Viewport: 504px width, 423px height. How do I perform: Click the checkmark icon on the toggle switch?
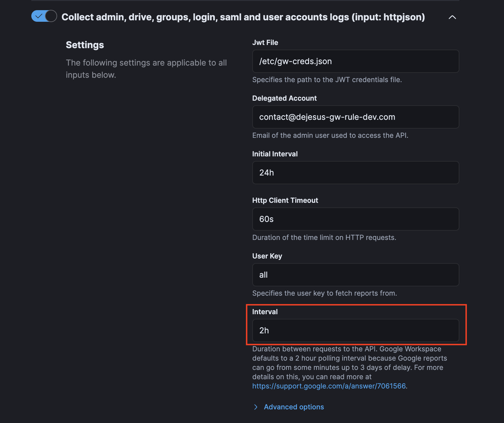point(39,17)
